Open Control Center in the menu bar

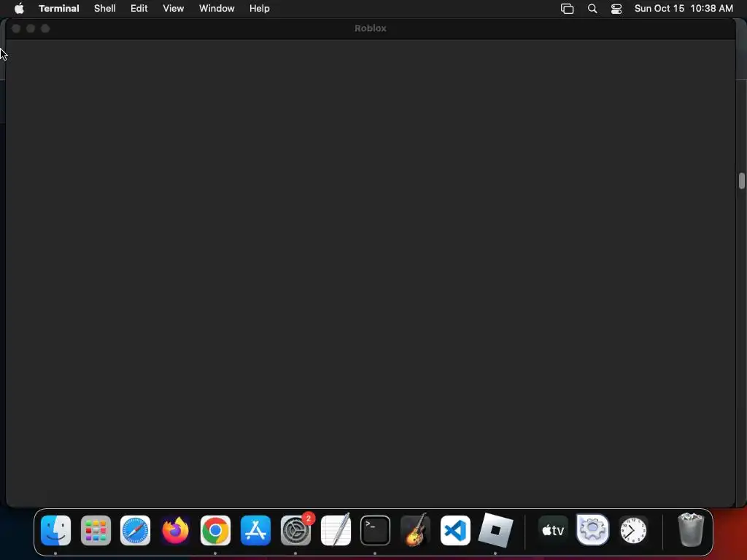pyautogui.click(x=616, y=9)
